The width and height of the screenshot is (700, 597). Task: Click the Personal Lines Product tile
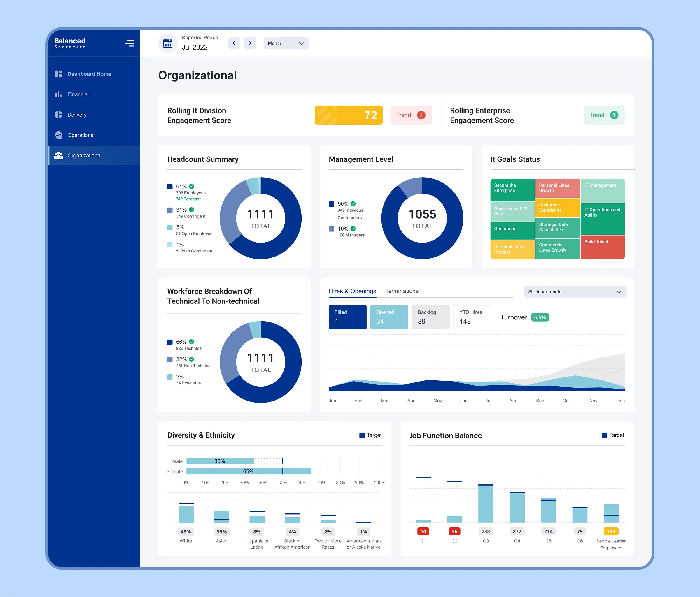[512, 250]
